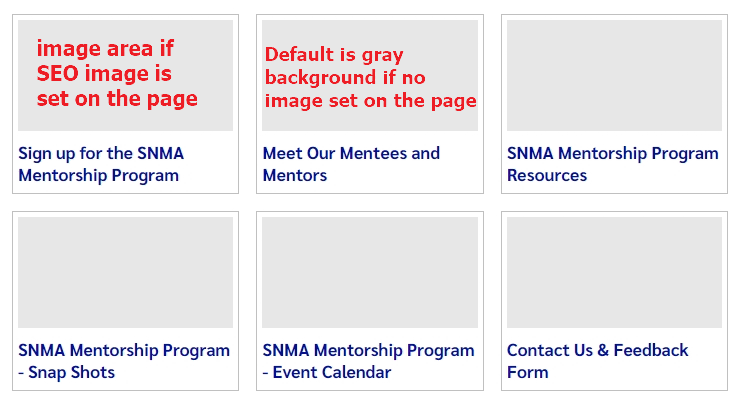Viewport: 740px width, 406px height.
Task: Click the word 'Mentors' in the second card title
Action: (295, 176)
